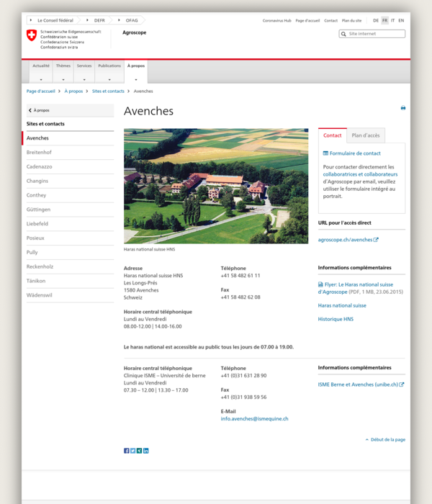
Task: Select Breitenhof in sidebar
Action: pos(70,153)
